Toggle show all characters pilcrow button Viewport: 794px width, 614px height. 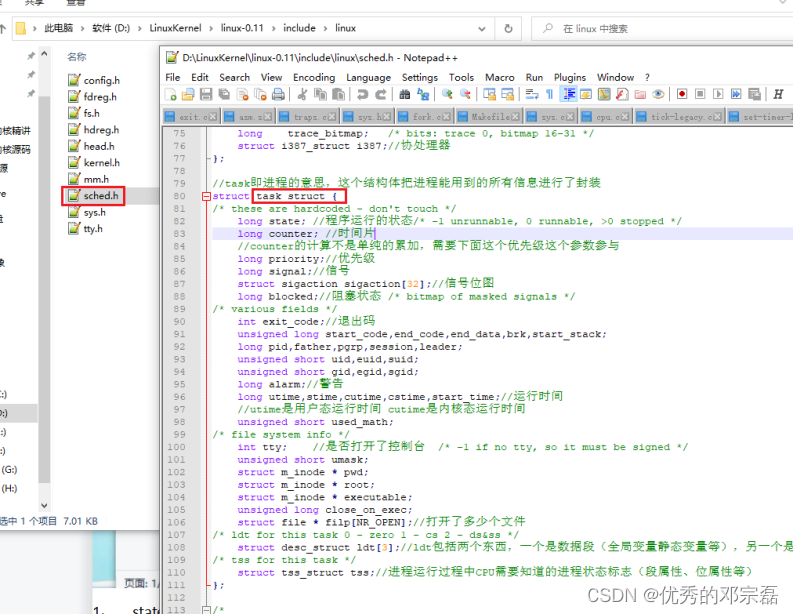click(550, 94)
